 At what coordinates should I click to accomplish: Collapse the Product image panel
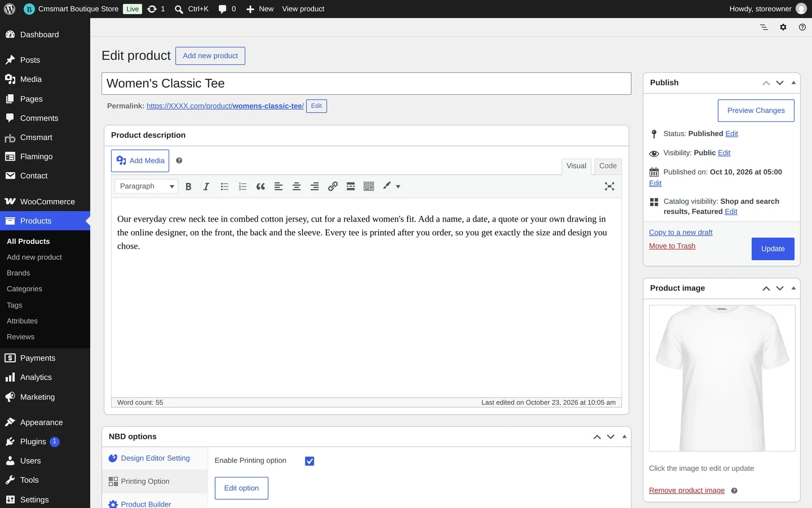(x=794, y=289)
